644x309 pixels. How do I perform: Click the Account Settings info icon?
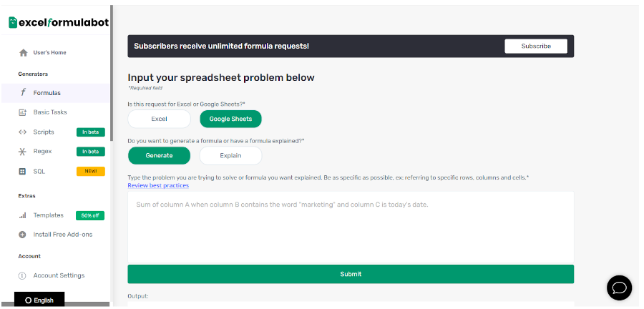(23, 276)
